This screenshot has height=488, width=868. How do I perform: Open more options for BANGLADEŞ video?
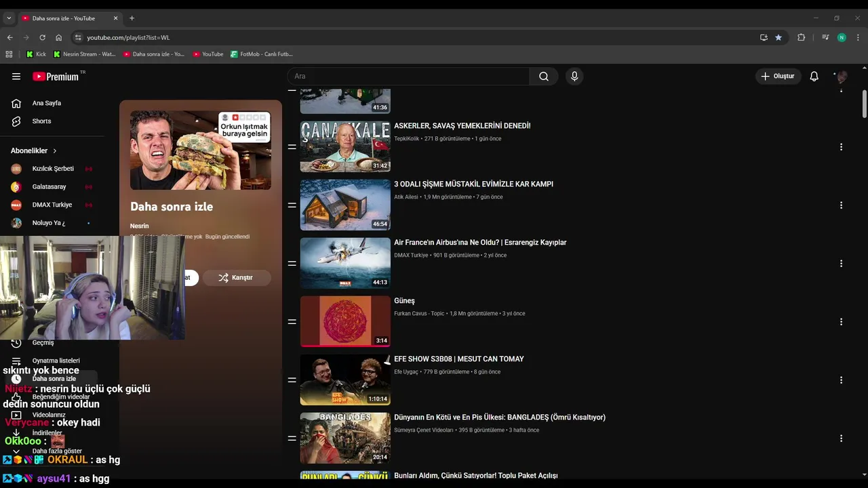click(x=841, y=439)
